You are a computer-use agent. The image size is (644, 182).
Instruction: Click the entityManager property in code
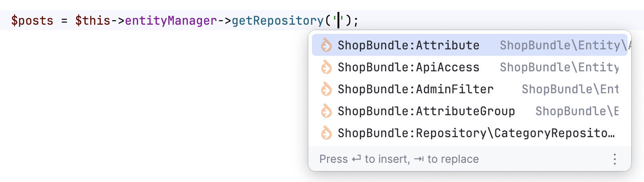coord(171,21)
